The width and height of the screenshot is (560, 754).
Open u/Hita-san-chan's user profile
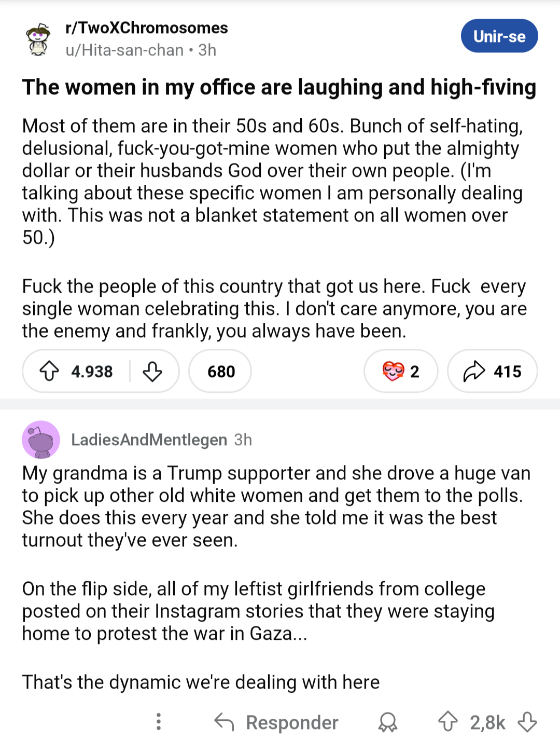(124, 50)
